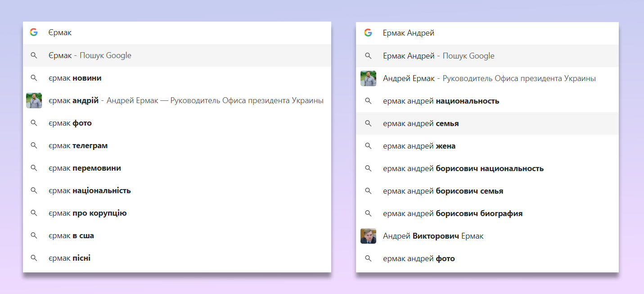Click magnifier icon beside єрмак в сша
644x294 pixels.
[34, 235]
